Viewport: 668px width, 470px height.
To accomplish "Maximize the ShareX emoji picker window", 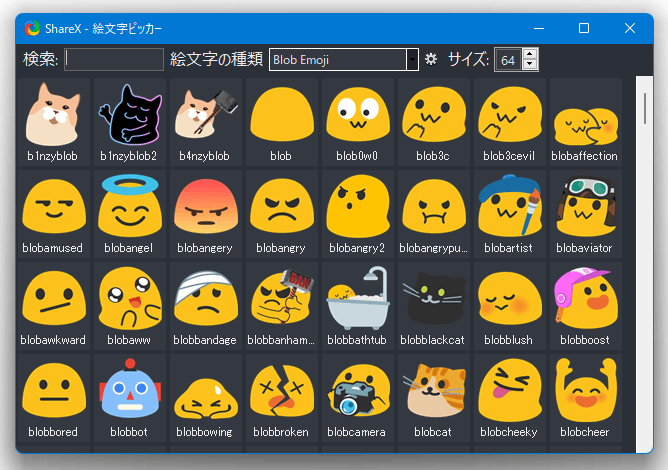I will click(x=584, y=28).
